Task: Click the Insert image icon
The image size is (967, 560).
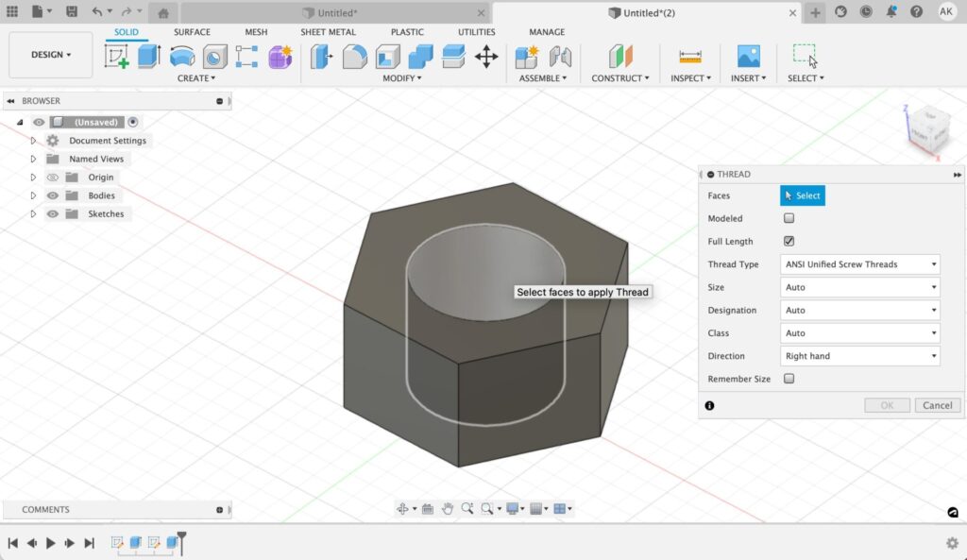Action: click(x=748, y=57)
